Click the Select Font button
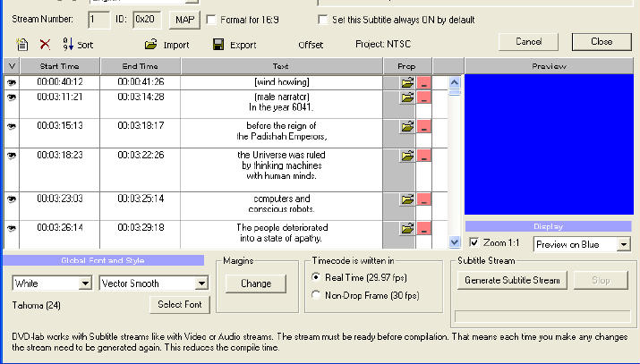This screenshot has height=364, width=640. click(x=180, y=304)
